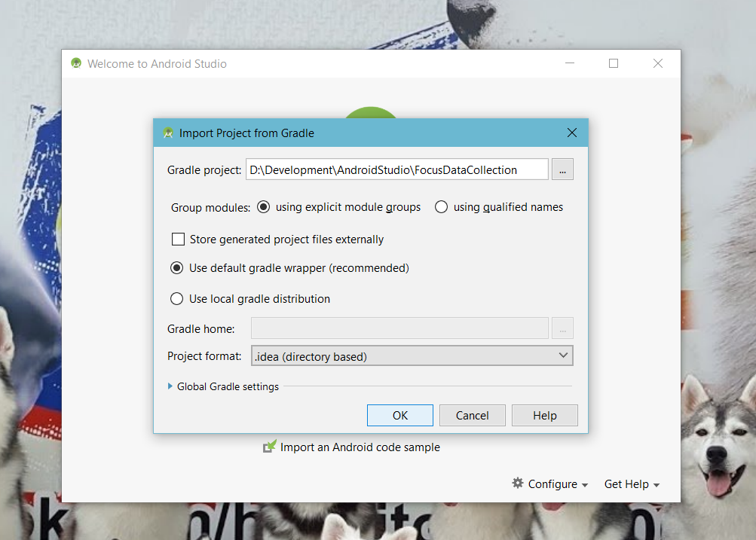Click the Gradle home browse button
Image resolution: width=756 pixels, height=540 pixels.
click(x=562, y=328)
